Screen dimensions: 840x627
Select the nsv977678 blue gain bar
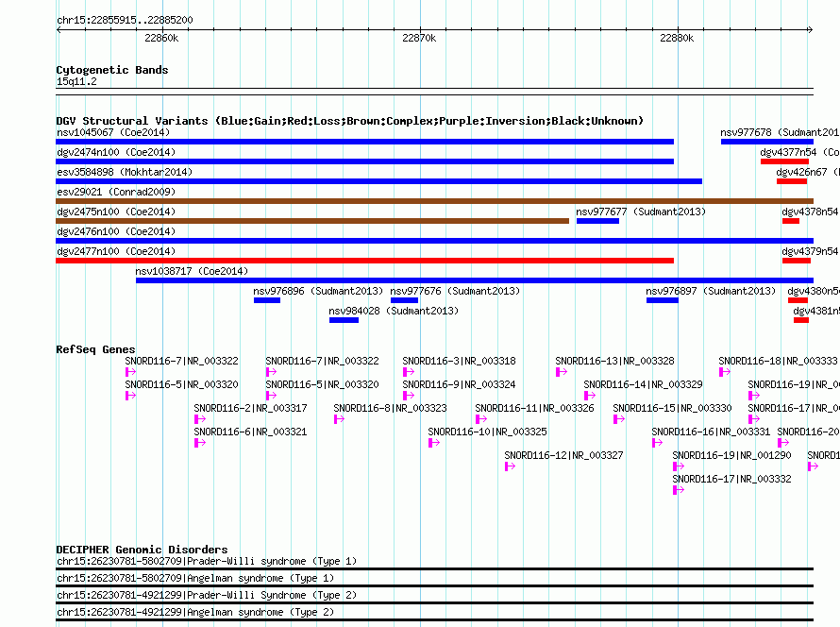767,142
